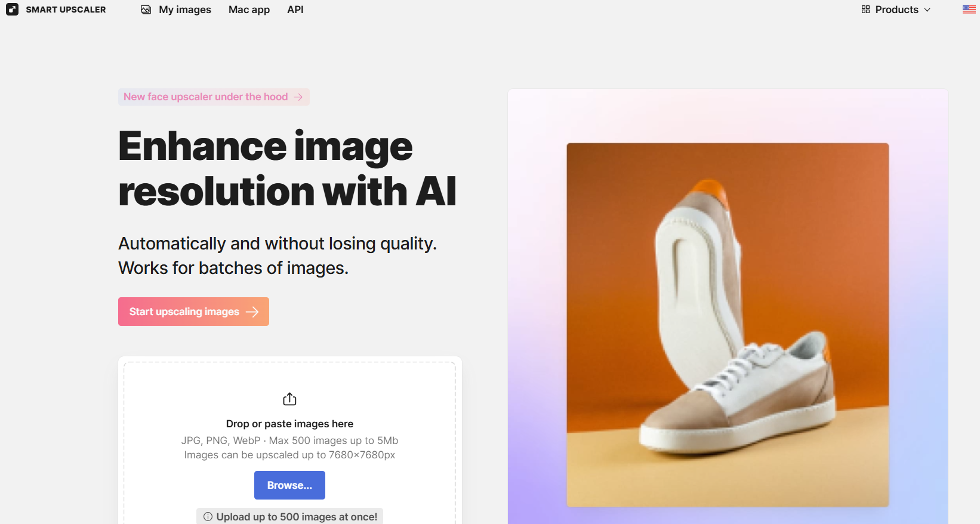Click arrow beside New face upscaler banner
This screenshot has width=980, height=524.
(298, 97)
